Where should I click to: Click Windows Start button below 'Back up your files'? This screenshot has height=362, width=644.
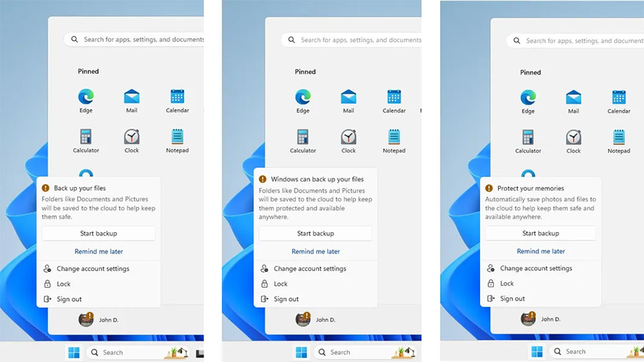click(74, 352)
